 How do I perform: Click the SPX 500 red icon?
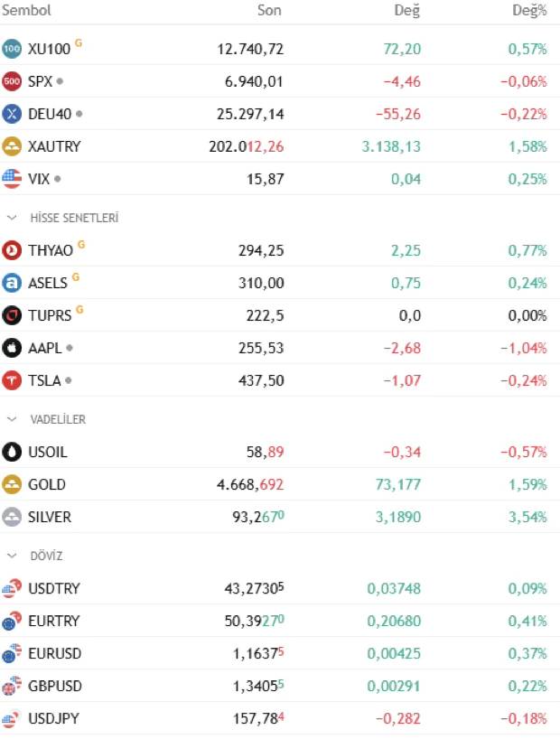pyautogui.click(x=12, y=81)
